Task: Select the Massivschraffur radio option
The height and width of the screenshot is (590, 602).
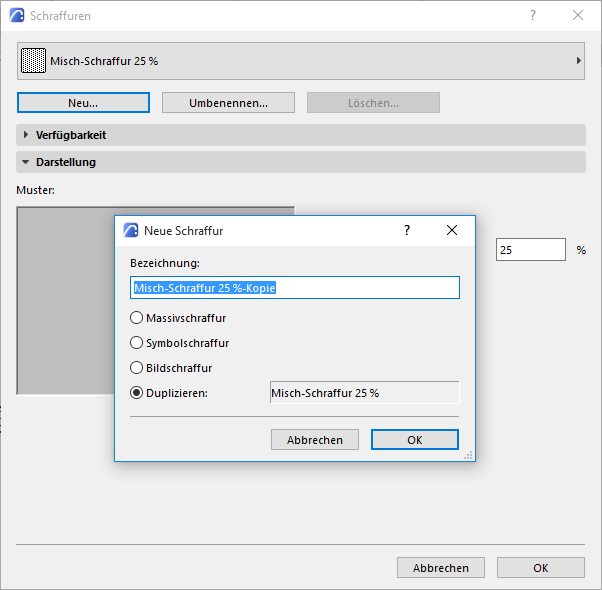Action: point(137,319)
